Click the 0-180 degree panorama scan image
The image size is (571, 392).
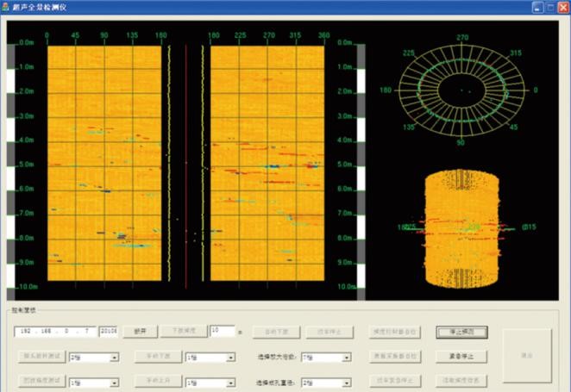tap(104, 164)
